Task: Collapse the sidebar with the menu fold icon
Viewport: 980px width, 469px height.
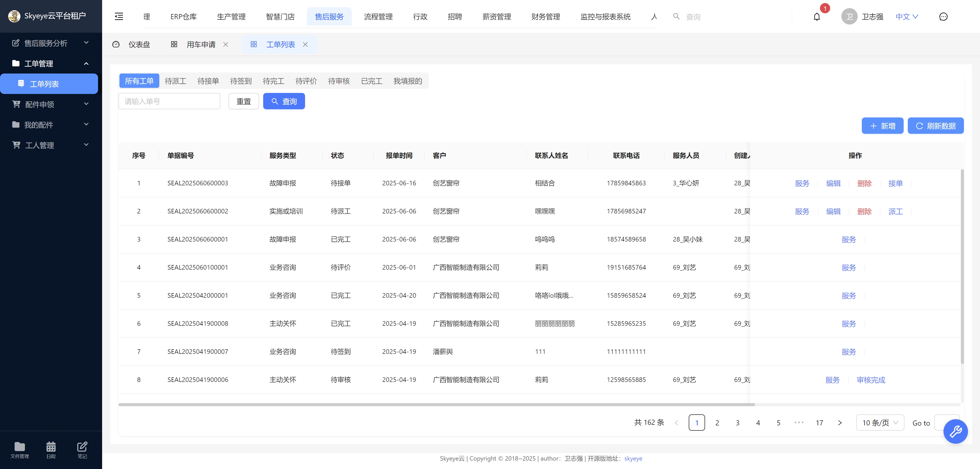Action: click(x=119, y=16)
